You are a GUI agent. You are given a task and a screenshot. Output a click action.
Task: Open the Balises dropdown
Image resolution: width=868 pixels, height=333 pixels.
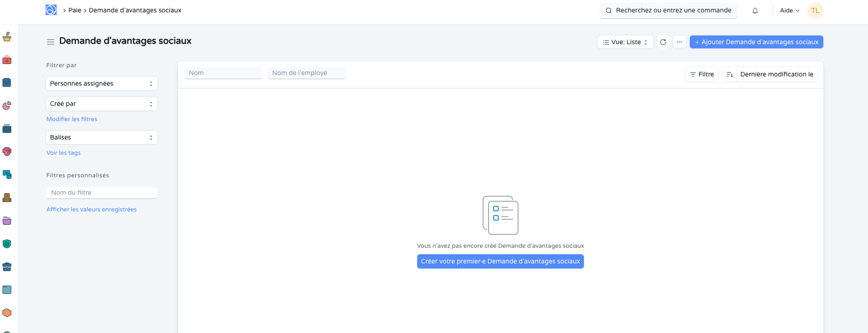pyautogui.click(x=102, y=137)
